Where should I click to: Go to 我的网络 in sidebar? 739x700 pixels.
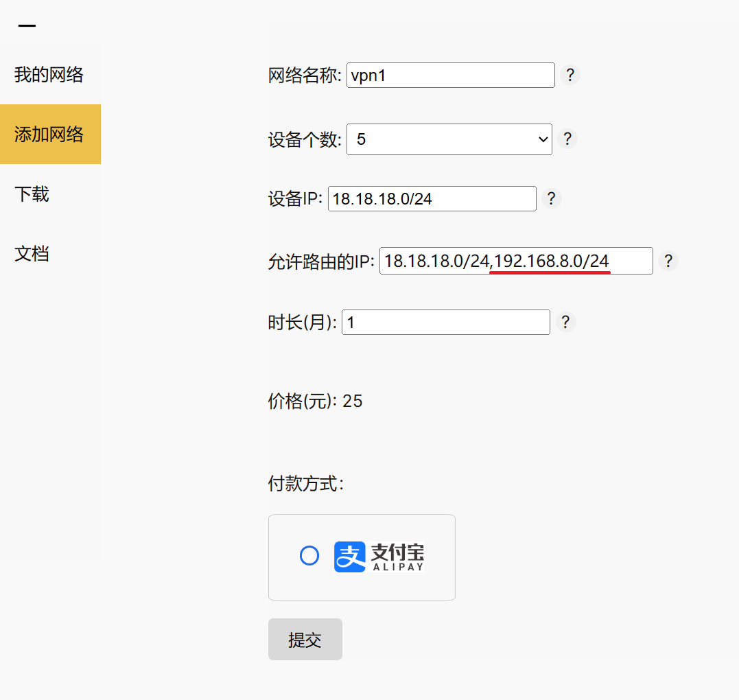(50, 75)
